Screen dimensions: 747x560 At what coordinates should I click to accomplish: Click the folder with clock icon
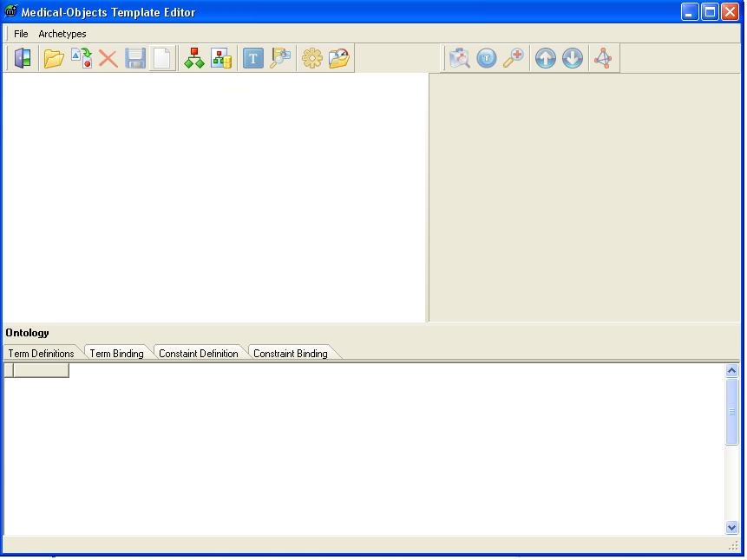[339, 59]
